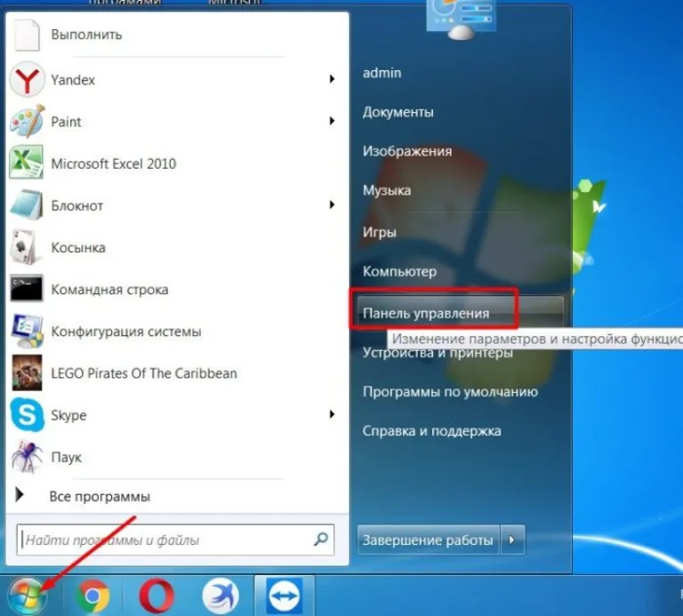Screen dimensions: 683x616
Task: Open Панель управления
Action: tap(460, 313)
